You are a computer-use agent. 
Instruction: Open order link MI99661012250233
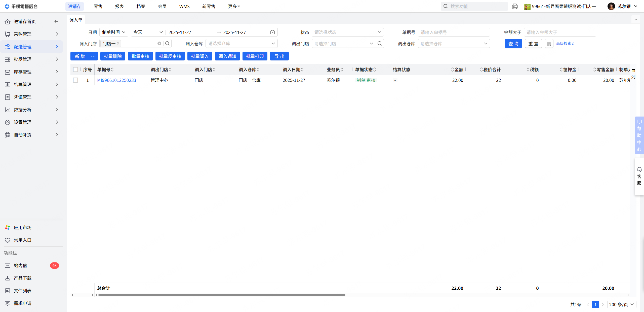click(116, 80)
